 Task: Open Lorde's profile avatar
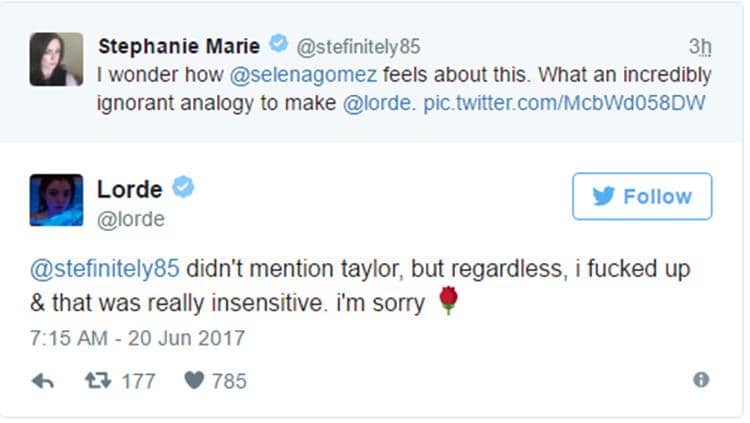pos(56,200)
